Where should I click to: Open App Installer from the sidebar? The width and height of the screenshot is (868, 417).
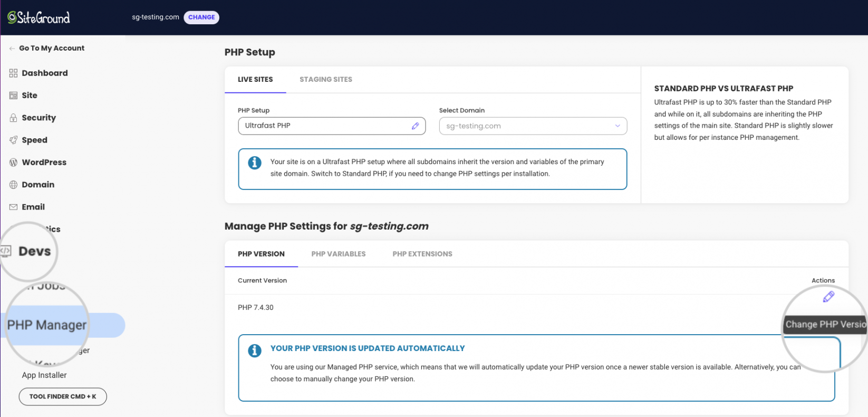[44, 375]
